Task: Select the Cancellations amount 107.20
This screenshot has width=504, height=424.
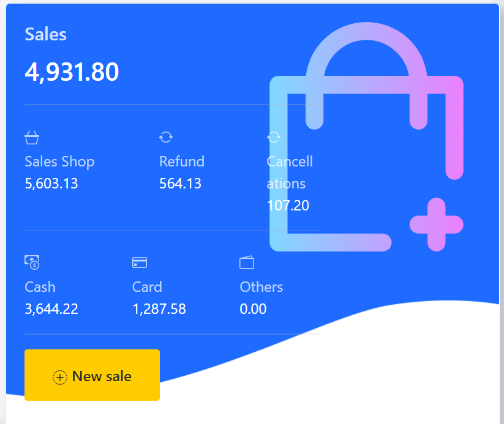Action: [288, 206]
